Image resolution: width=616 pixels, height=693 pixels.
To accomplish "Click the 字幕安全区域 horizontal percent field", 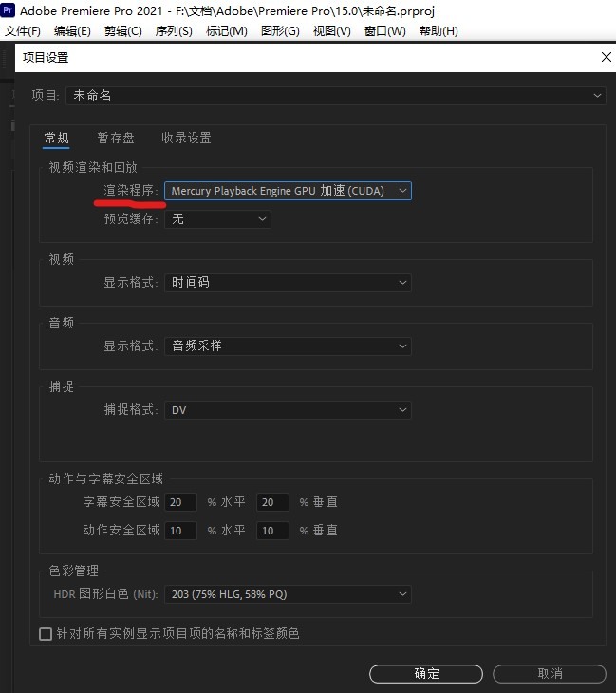I will [180, 502].
